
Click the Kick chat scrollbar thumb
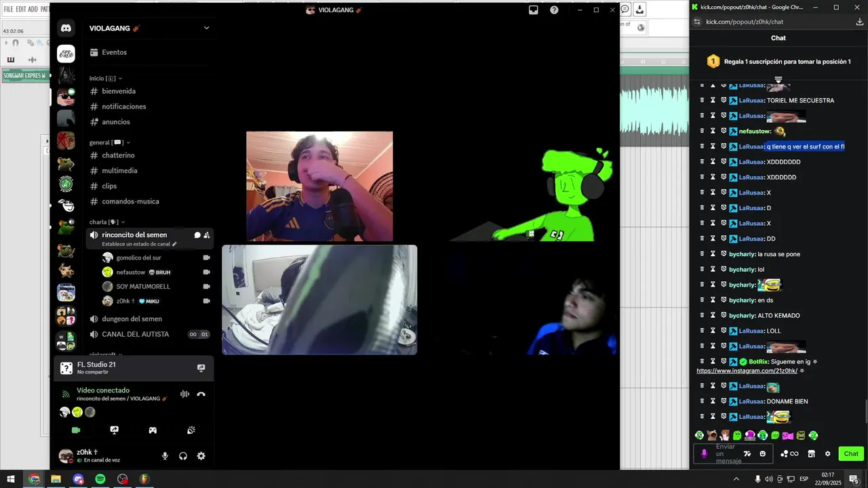(x=865, y=411)
